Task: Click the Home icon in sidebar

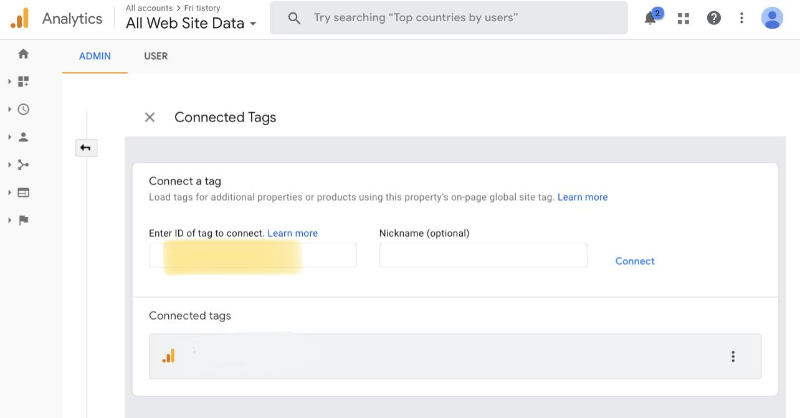Action: (23, 54)
